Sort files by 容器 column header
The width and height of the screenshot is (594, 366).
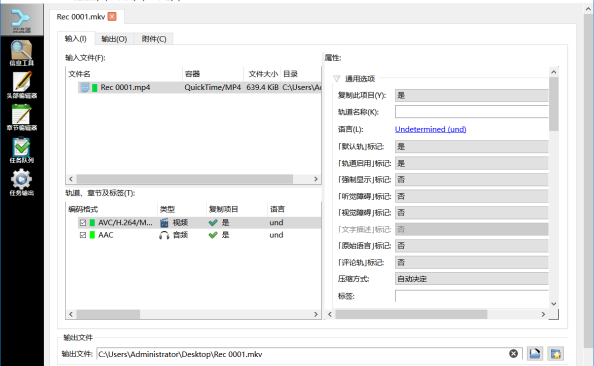pos(213,74)
